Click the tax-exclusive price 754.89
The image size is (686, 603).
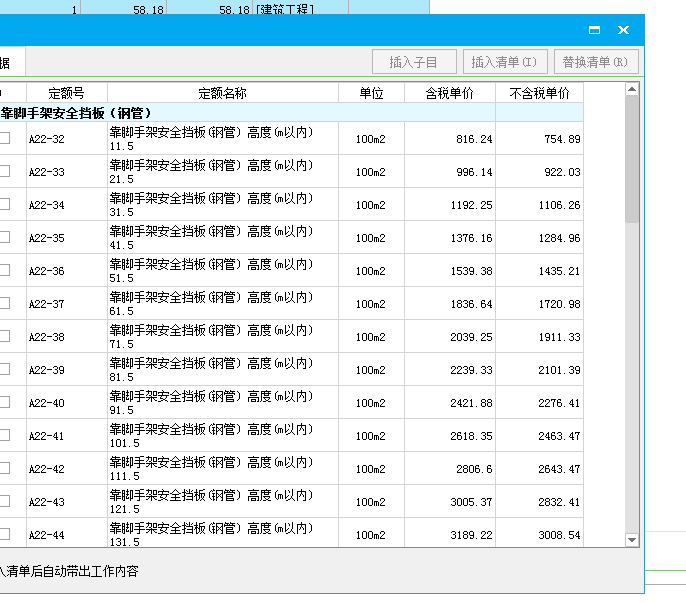click(562, 139)
